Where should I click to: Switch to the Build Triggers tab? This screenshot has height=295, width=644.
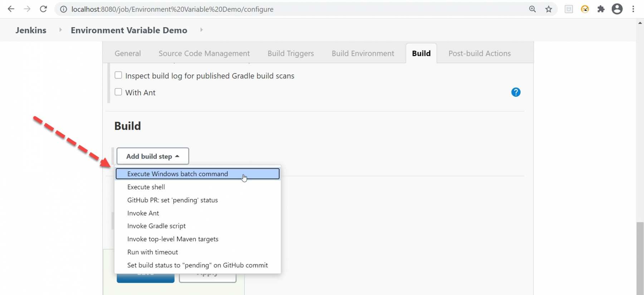coord(291,53)
